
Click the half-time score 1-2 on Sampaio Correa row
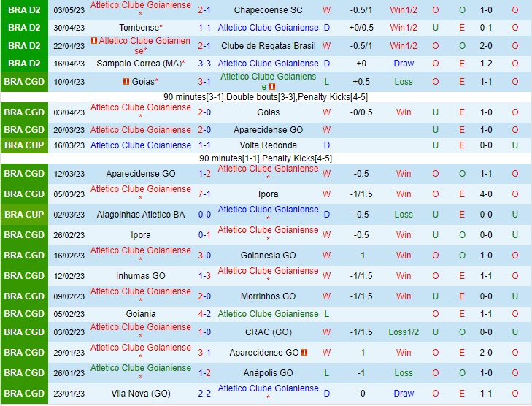coord(486,64)
